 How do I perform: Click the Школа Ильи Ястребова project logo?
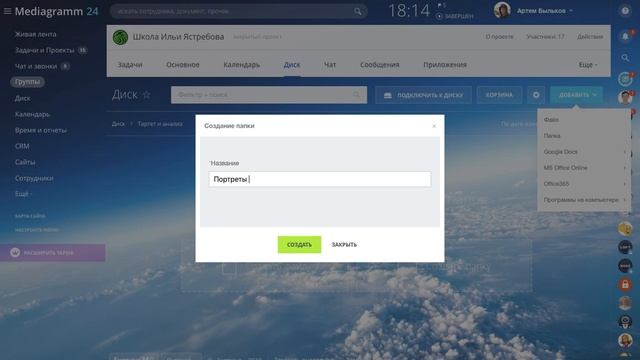[120, 37]
